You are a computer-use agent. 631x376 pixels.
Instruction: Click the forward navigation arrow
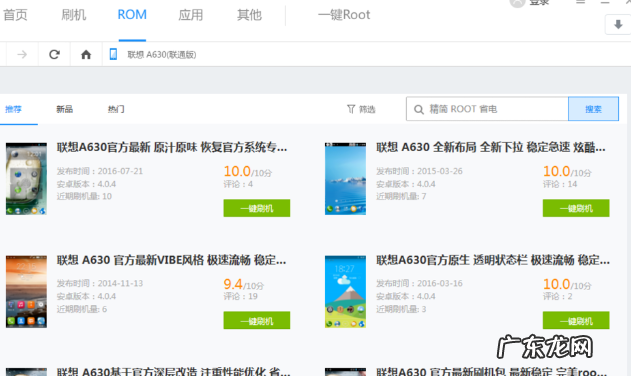click(22, 54)
